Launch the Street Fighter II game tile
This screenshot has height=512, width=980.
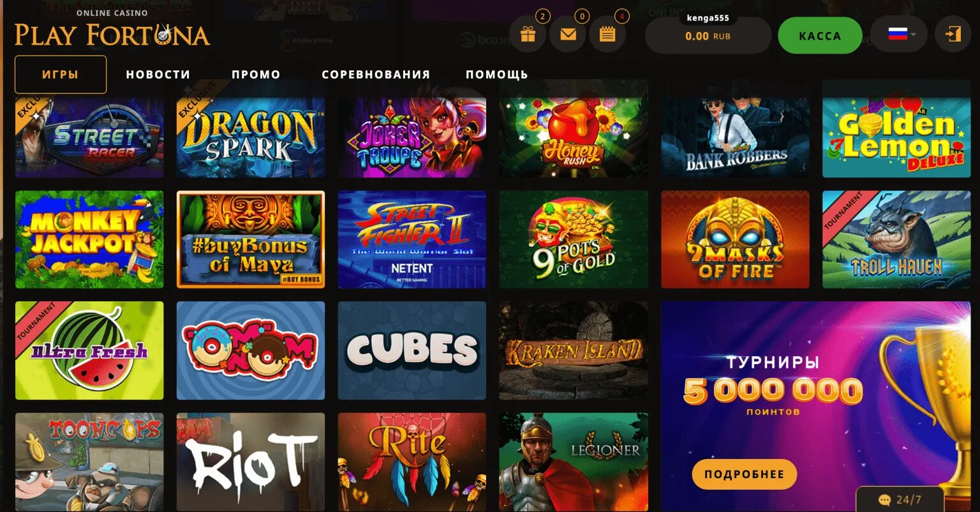coord(412,239)
